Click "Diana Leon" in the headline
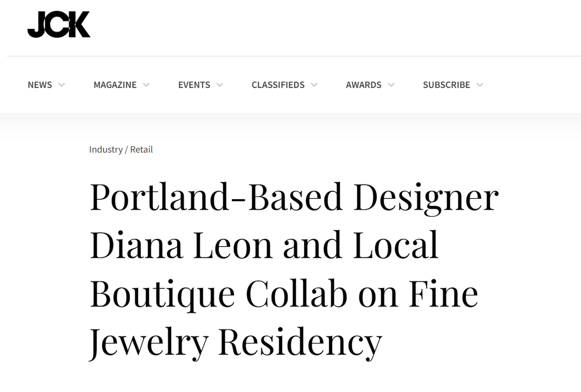 [x=181, y=246]
